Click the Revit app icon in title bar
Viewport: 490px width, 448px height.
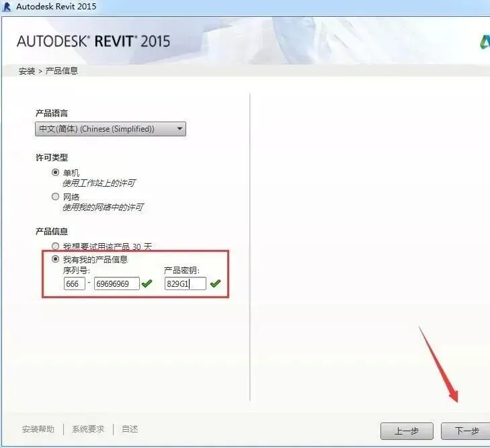[x=6, y=7]
